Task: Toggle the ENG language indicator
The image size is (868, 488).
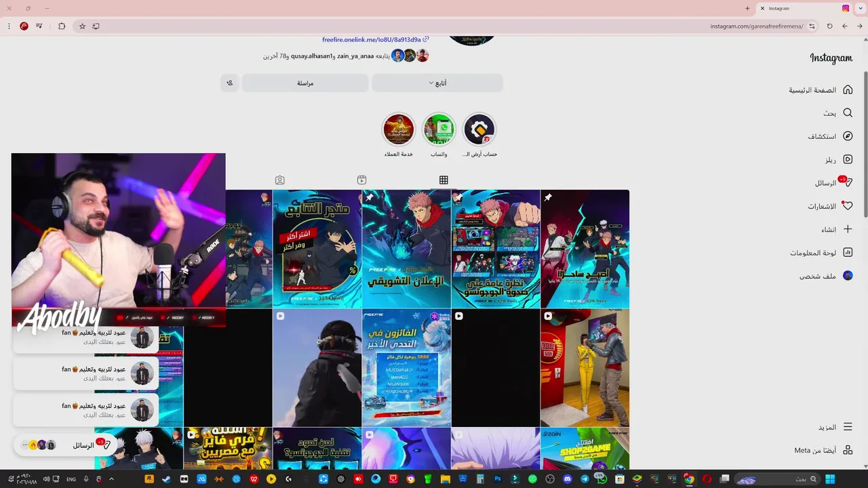Action: [71, 479]
